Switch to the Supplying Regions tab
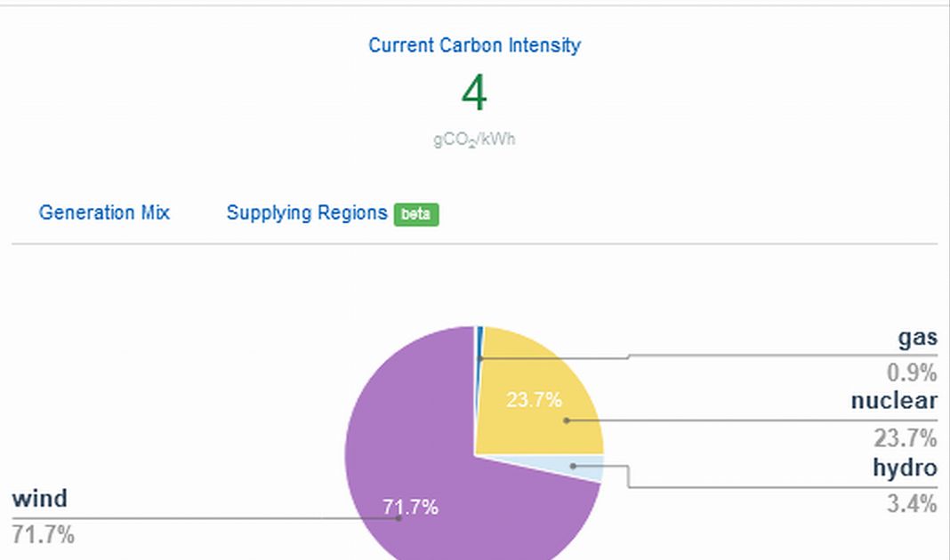950x560 pixels. coord(307,213)
